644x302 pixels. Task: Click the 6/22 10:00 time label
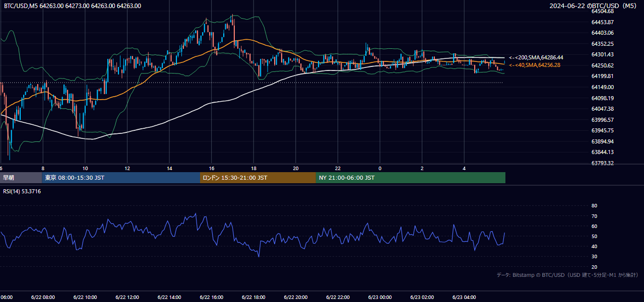tap(85, 297)
